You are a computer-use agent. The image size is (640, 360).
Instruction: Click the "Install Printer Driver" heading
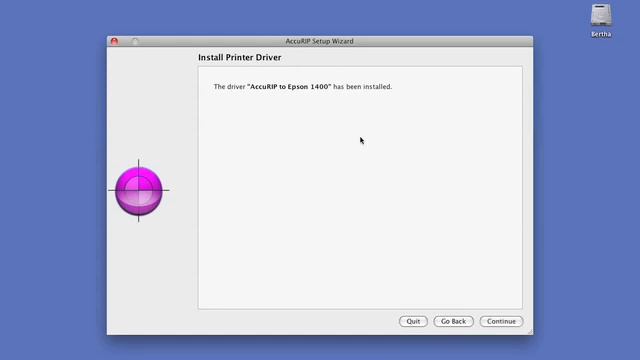pyautogui.click(x=240, y=58)
